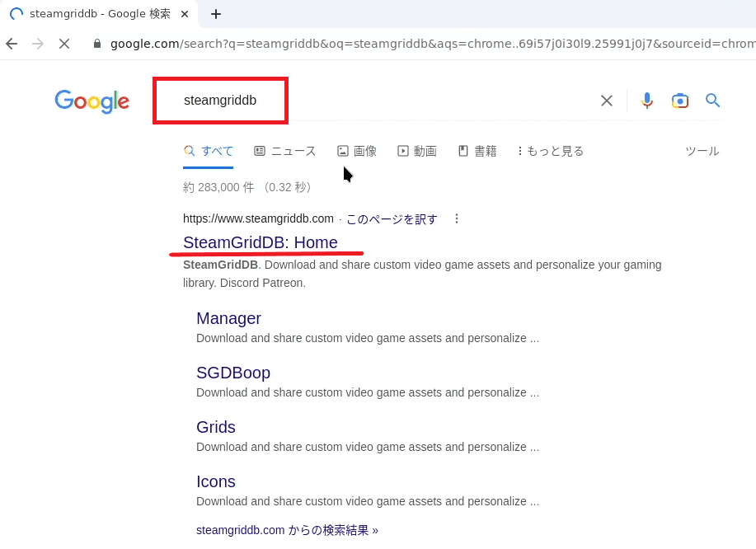The height and width of the screenshot is (549, 756).
Task: Open the Grids sitelink
Action: click(216, 428)
